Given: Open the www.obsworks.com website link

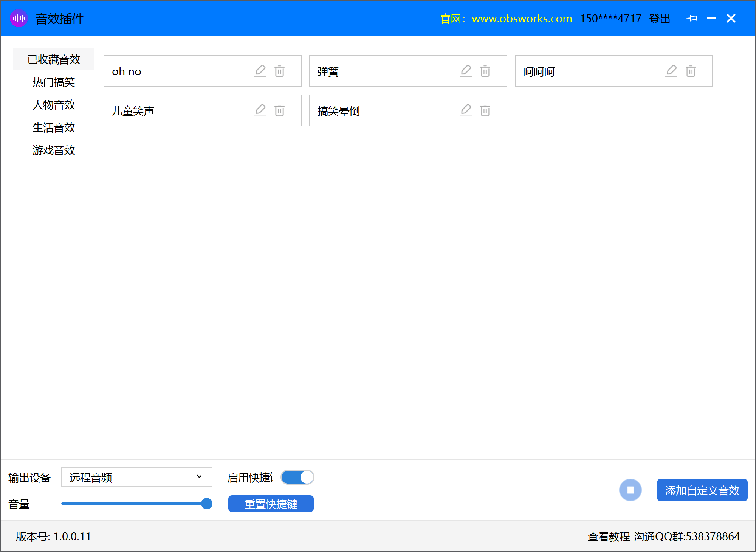Looking at the screenshot, I should pos(522,19).
